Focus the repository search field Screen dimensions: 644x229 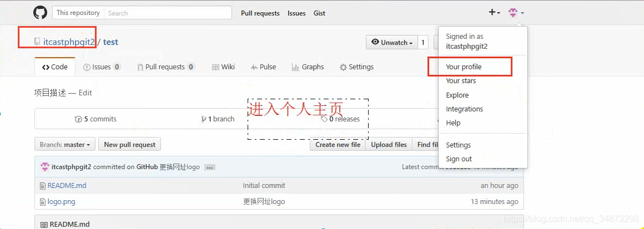(168, 13)
